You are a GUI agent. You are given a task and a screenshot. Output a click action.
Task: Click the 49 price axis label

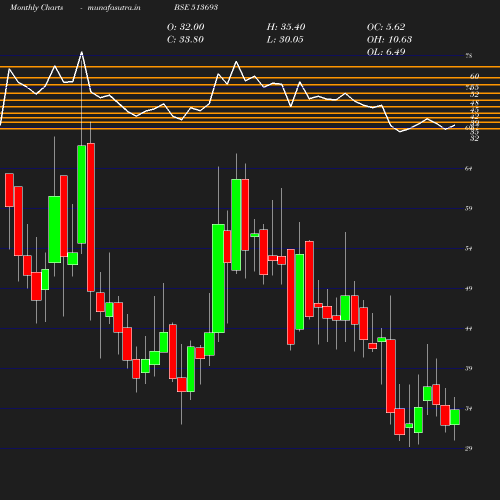click(x=469, y=289)
